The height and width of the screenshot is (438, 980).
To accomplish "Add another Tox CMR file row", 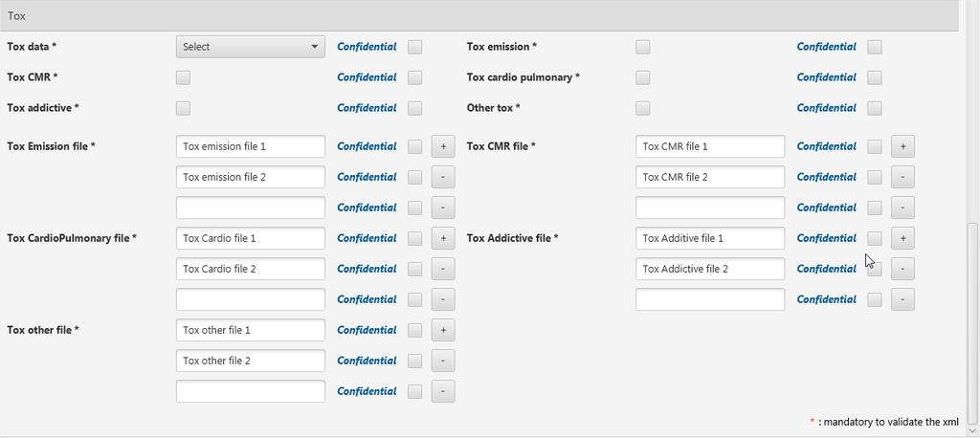I will pos(902,147).
